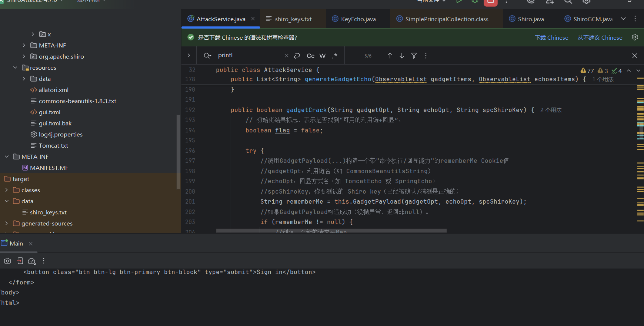Open the search results filter icon
644x326 pixels.
click(414, 56)
